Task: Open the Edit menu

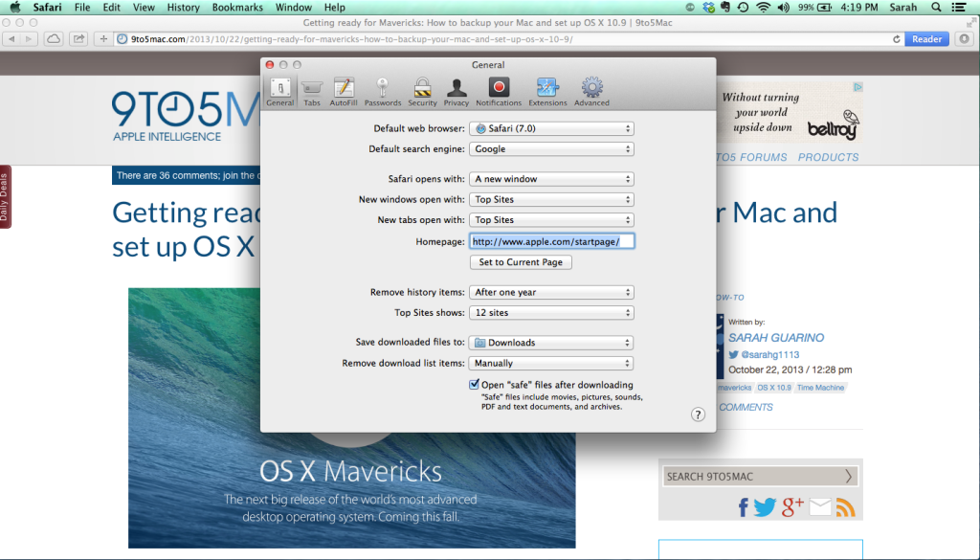Action: [112, 8]
